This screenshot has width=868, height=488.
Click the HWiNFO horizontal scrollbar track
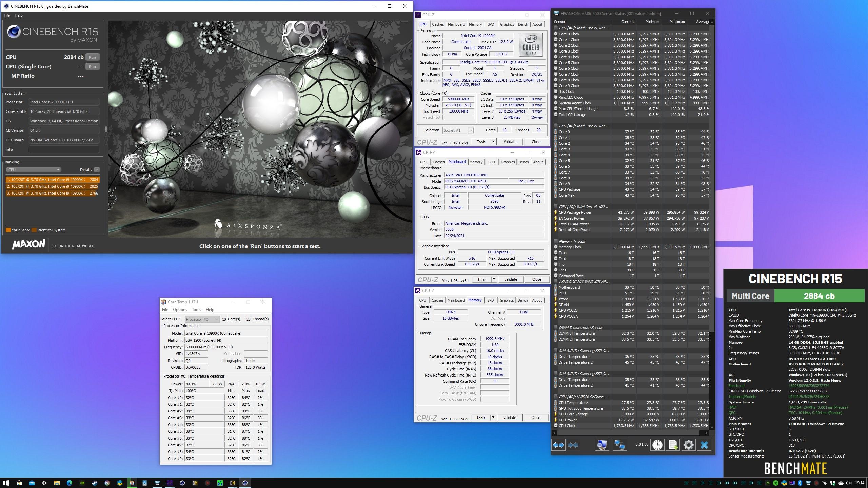(631, 433)
